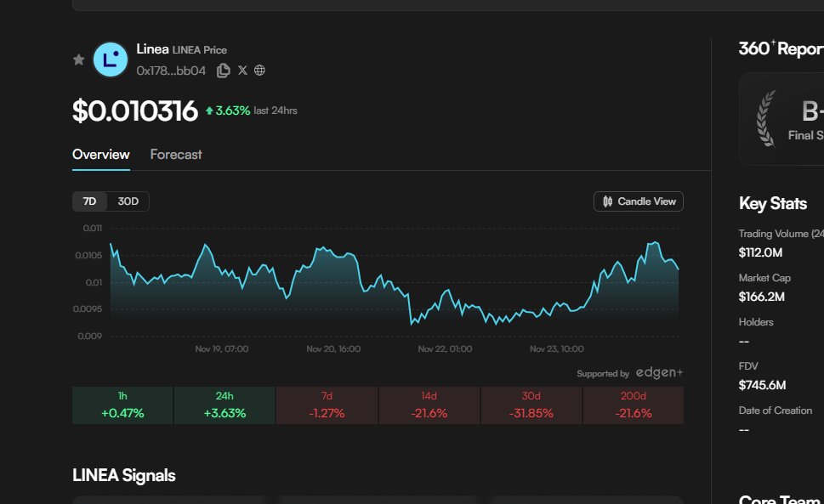Switch chart range to 7D

tap(89, 201)
